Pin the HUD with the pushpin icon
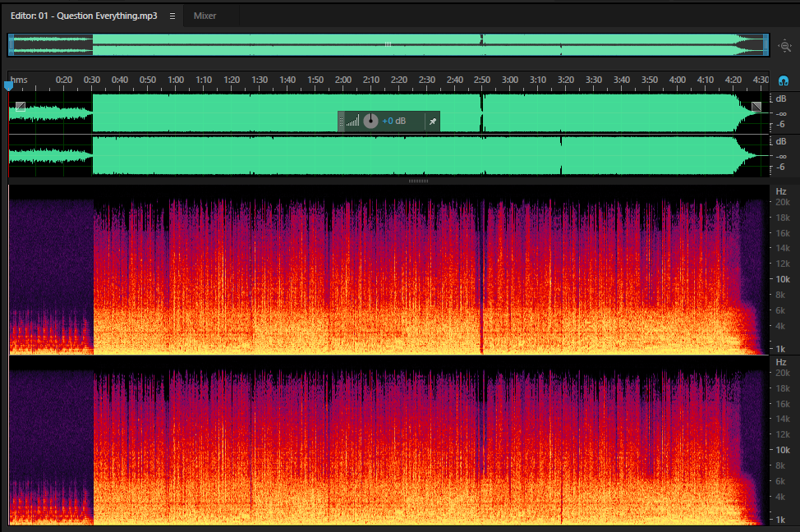Image resolution: width=800 pixels, height=532 pixels. (433, 122)
